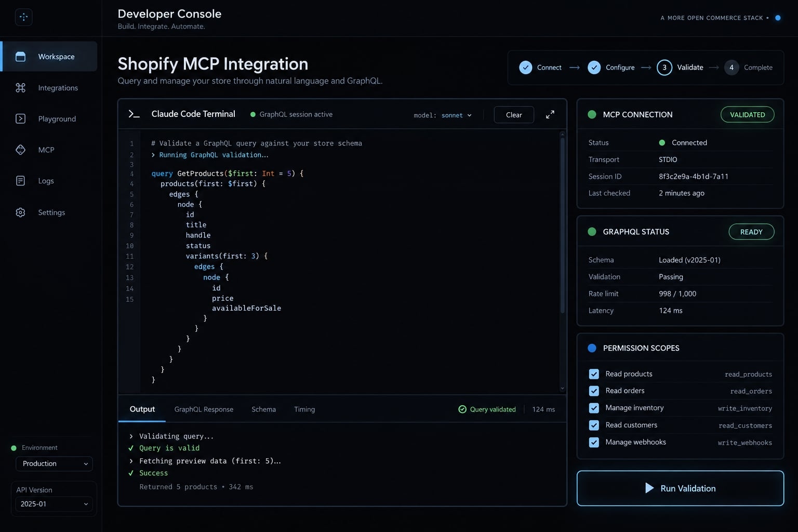Click the read_customers scope label
This screenshot has width=798, height=532.
pyautogui.click(x=745, y=425)
